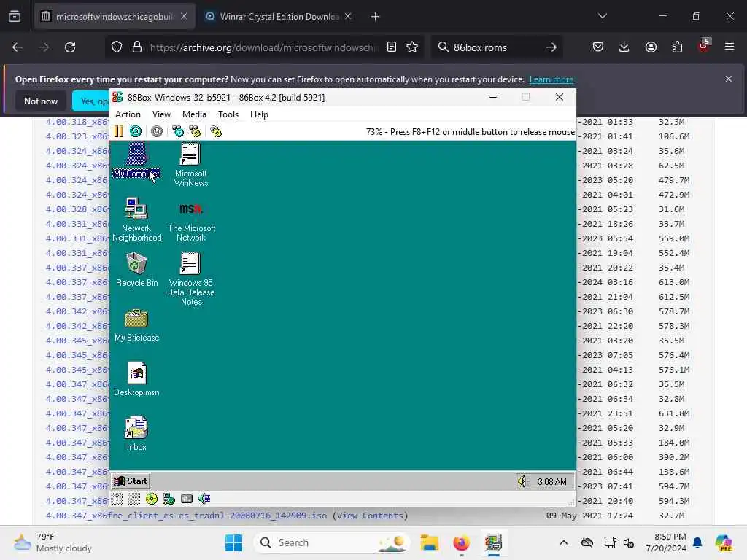Click the CD-ROM status bar icon
Viewport: 747px width, 560px height.
[x=152, y=499]
